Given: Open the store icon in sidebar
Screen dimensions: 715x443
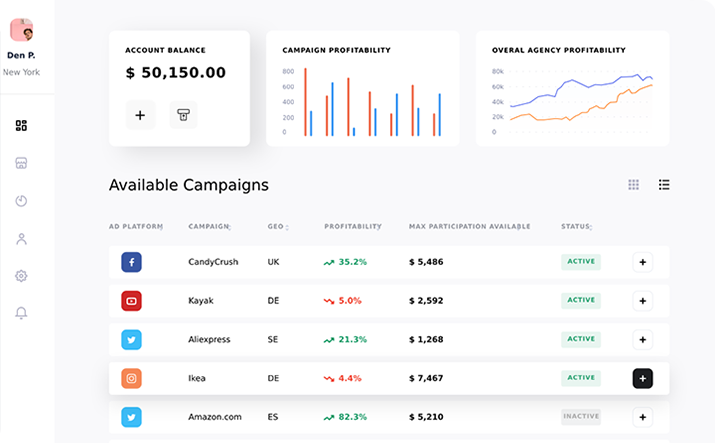Looking at the screenshot, I should tap(22, 163).
